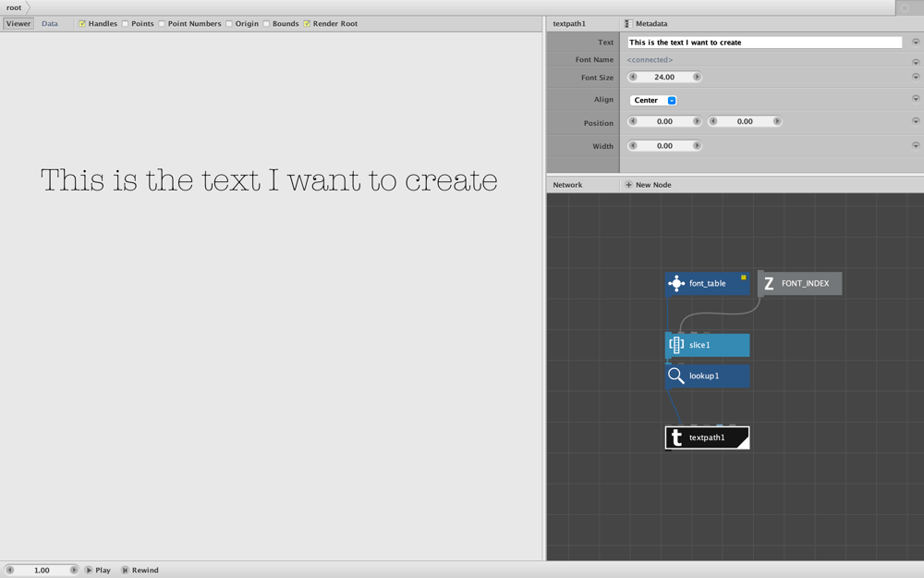The height and width of the screenshot is (578, 924).
Task: Click the Position Y 0.00 value
Action: (745, 121)
